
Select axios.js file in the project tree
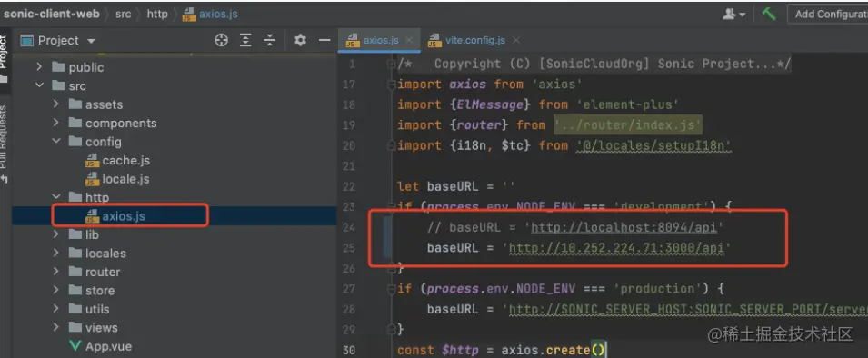[124, 215]
